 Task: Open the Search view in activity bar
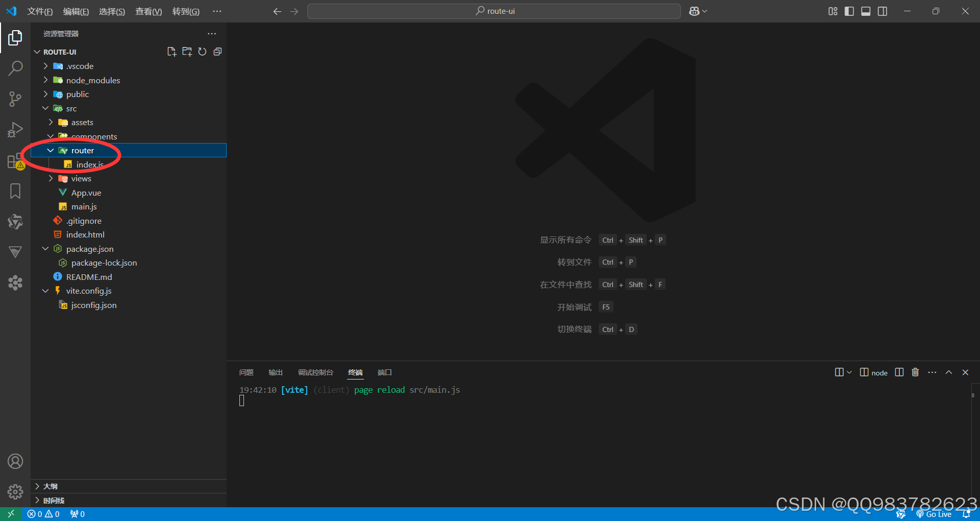coord(15,68)
